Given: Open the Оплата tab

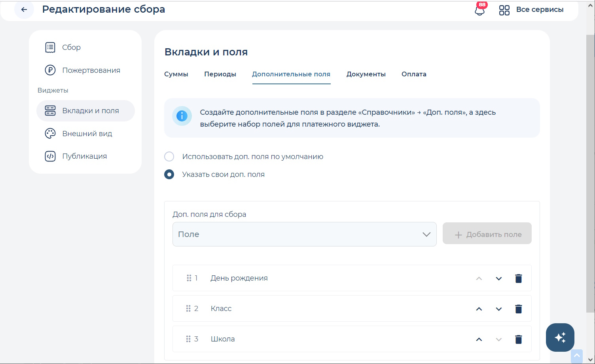Looking at the screenshot, I should (x=414, y=74).
